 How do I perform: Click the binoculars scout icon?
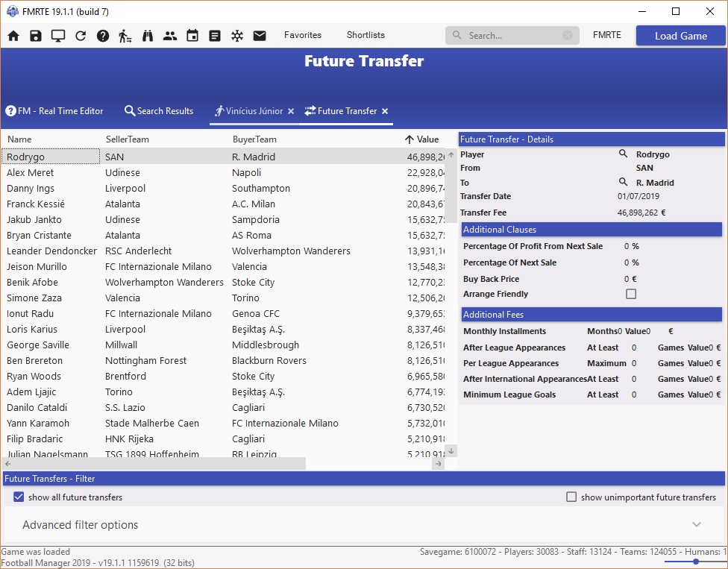point(148,36)
